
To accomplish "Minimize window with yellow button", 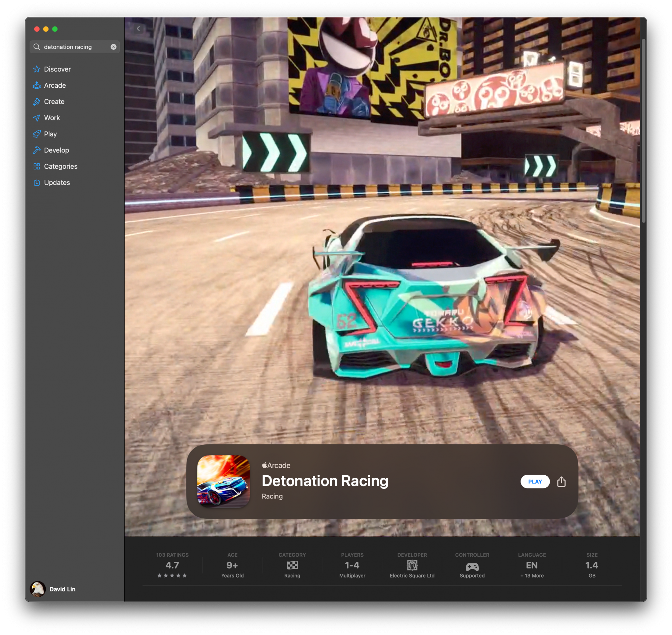I will point(46,29).
